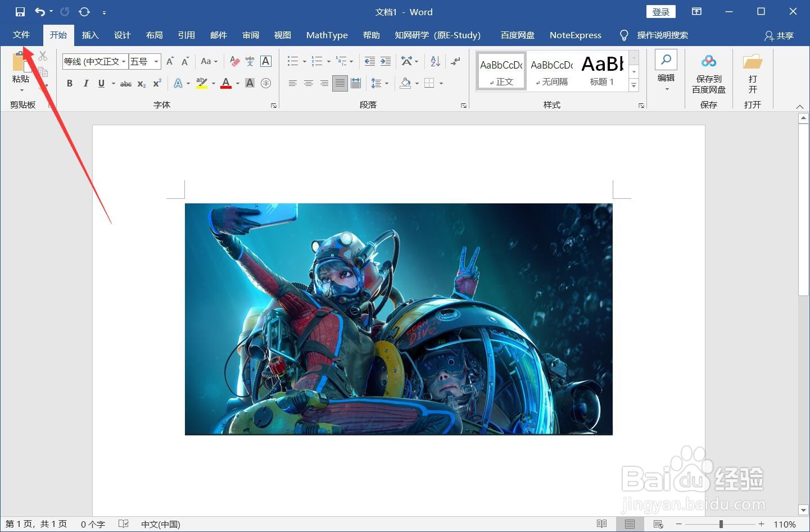Viewport: 810px width, 532px height.
Task: Click the 打开 folder button
Action: click(753, 74)
